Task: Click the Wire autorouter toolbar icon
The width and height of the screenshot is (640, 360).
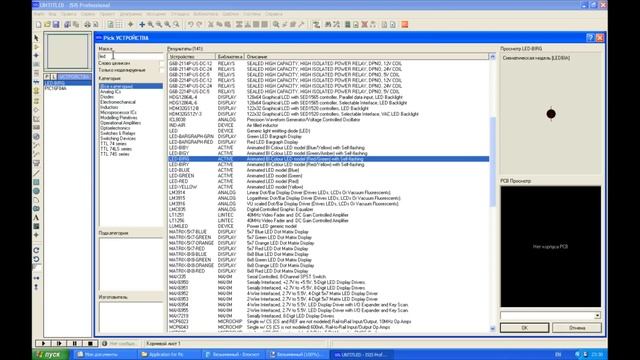Action: click(316, 25)
